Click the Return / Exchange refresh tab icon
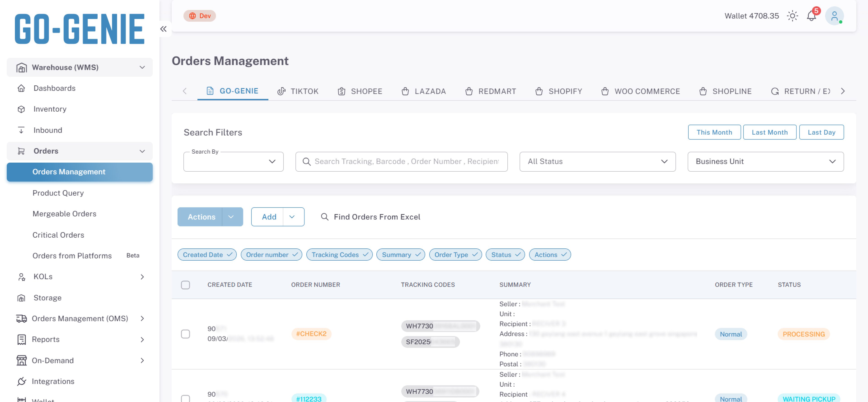Image resolution: width=868 pixels, height=402 pixels. point(775,91)
